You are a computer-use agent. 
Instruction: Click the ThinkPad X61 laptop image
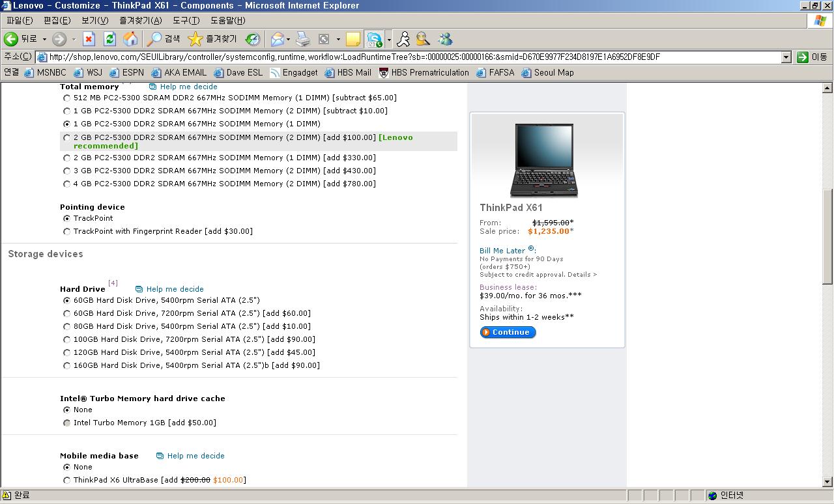[x=544, y=160]
